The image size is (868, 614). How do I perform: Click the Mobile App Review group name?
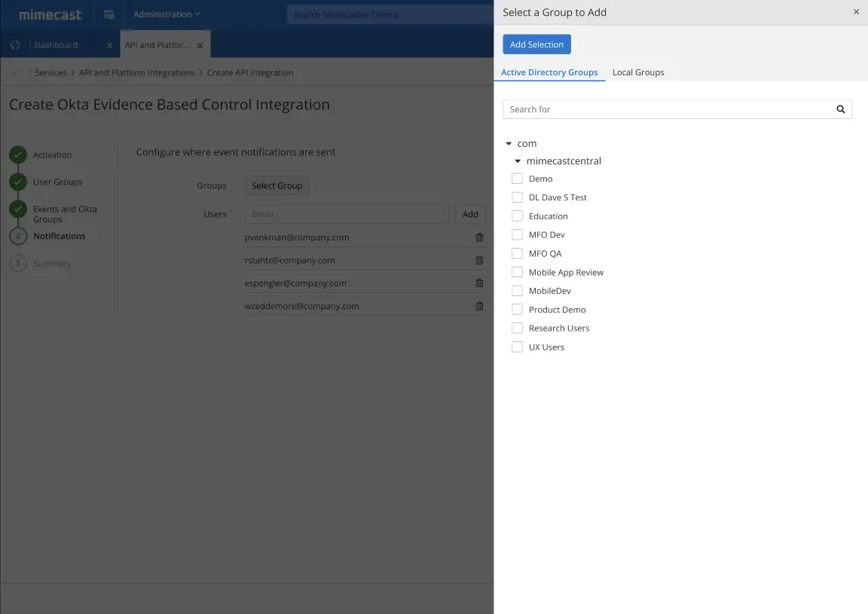(x=566, y=273)
